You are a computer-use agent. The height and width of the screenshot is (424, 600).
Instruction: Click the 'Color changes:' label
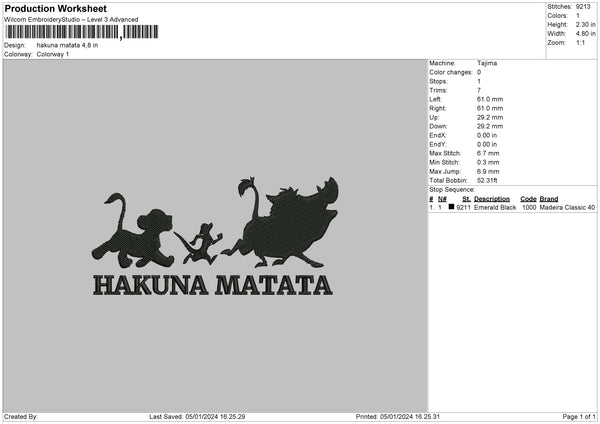tap(451, 72)
